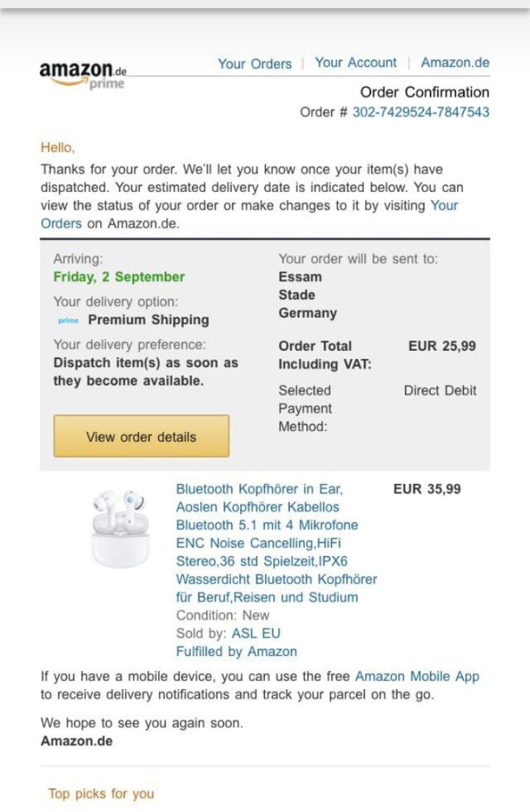
Task: Select the EUR 25,99 order total
Action: pos(442,346)
